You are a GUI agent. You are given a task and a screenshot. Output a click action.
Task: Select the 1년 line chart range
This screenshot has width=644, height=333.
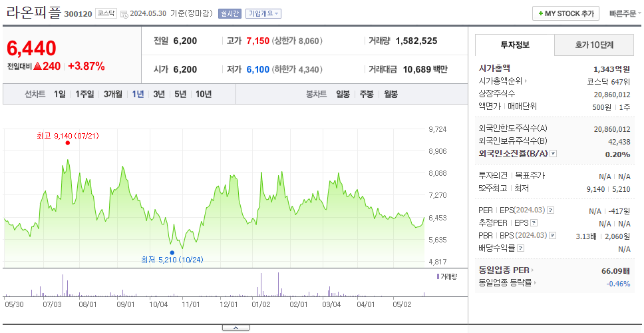point(138,94)
